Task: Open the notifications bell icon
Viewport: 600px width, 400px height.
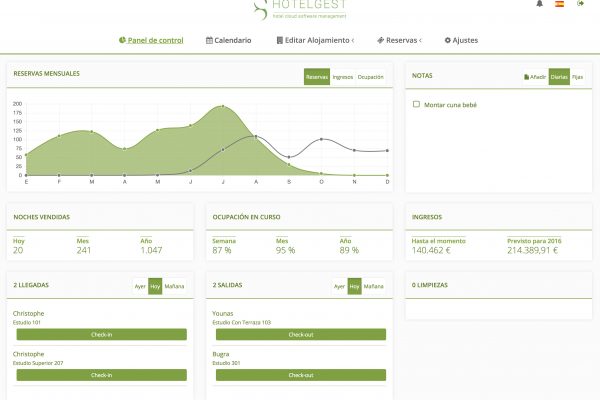Action: coord(540,4)
